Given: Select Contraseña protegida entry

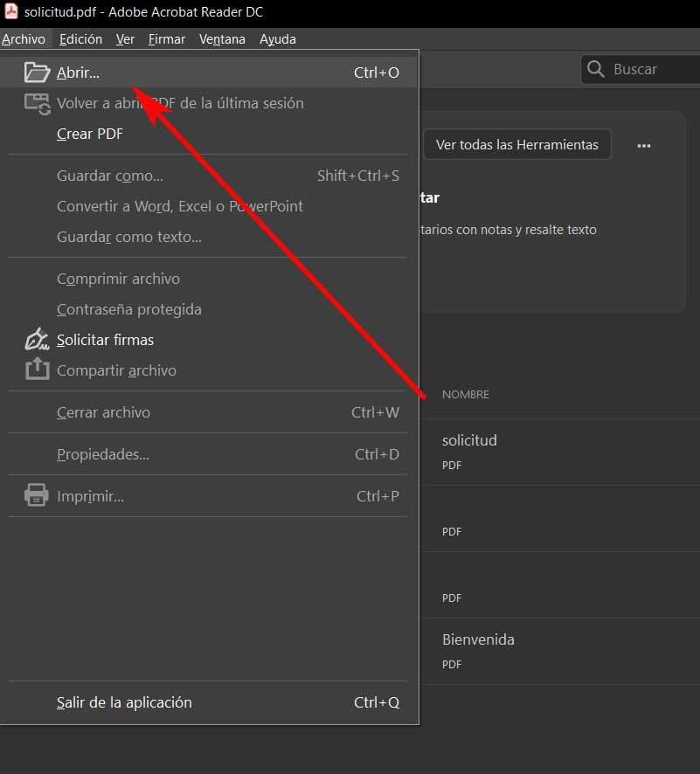Looking at the screenshot, I should [210, 309].
